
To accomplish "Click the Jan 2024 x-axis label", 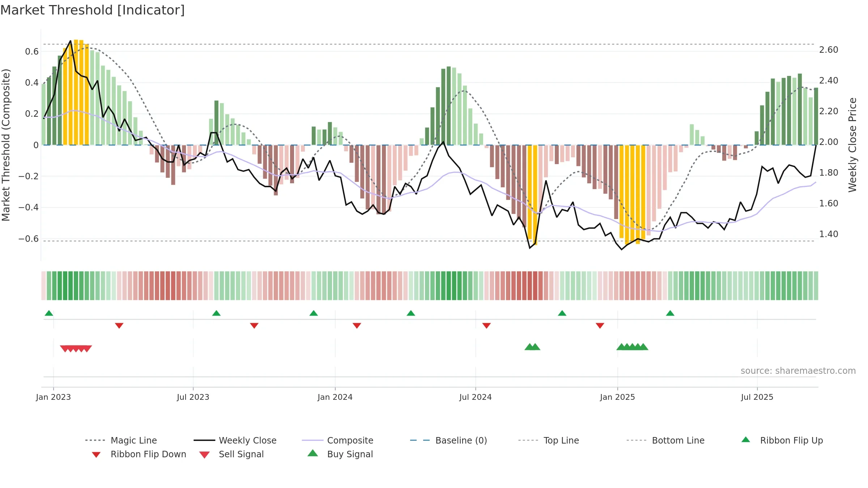I will [335, 397].
